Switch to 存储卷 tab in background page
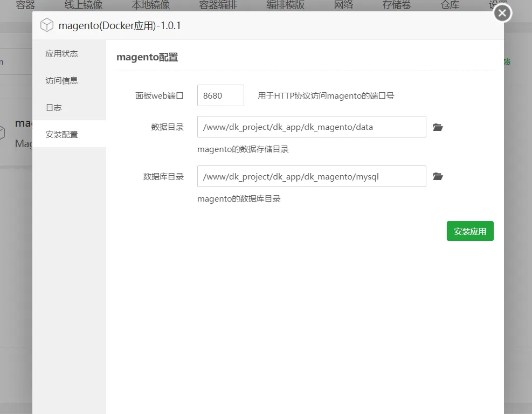The width and height of the screenshot is (532, 414). (397, 5)
